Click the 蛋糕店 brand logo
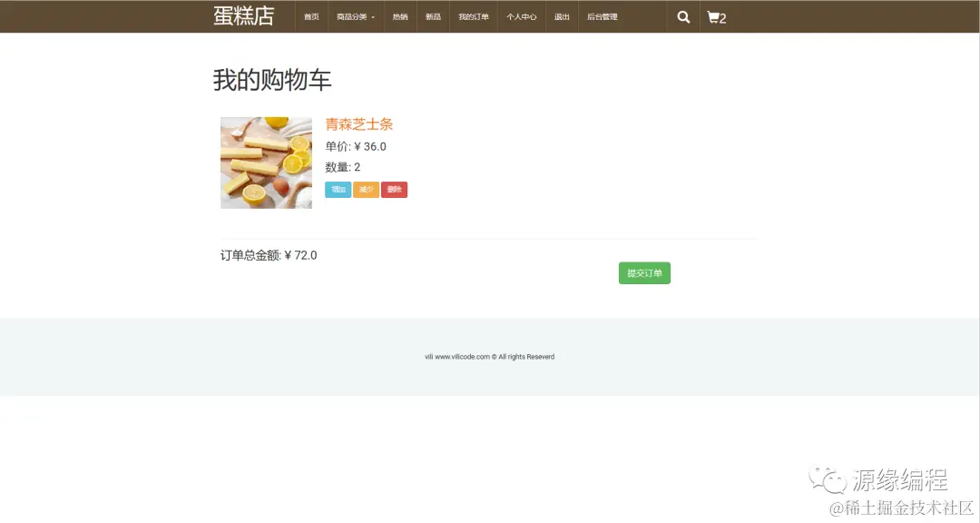Image resolution: width=980 pixels, height=523 pixels. click(x=245, y=15)
